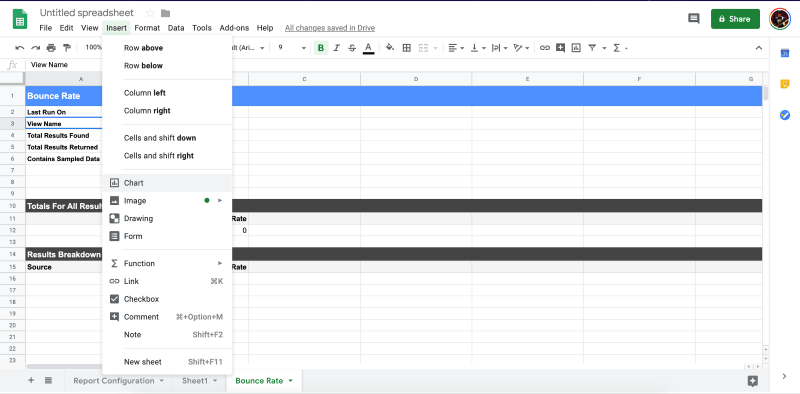Open the Edit menu
The width and height of the screenshot is (800, 394).
coord(66,28)
